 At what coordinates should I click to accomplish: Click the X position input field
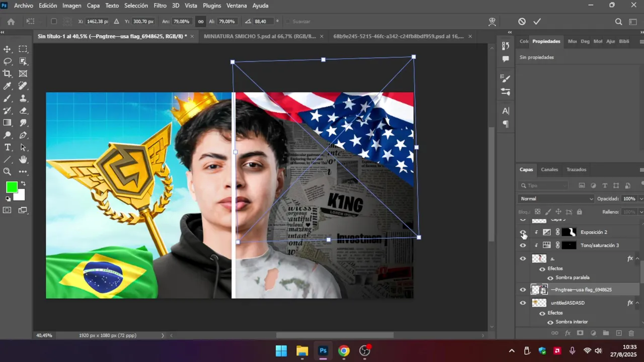click(x=97, y=22)
